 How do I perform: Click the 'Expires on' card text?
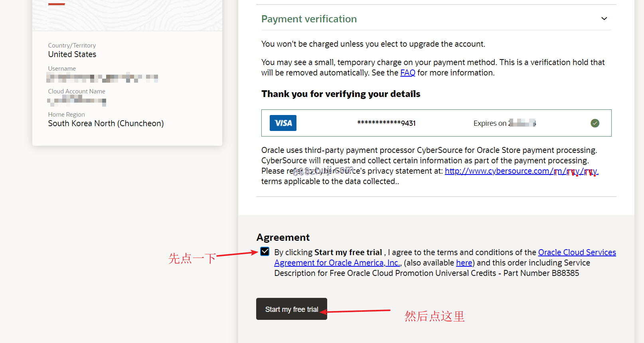click(x=490, y=123)
